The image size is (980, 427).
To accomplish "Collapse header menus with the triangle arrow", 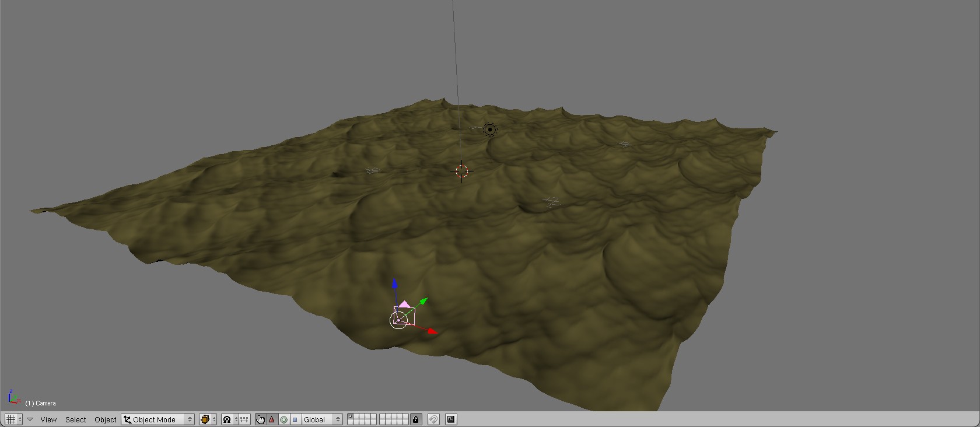I will click(30, 419).
